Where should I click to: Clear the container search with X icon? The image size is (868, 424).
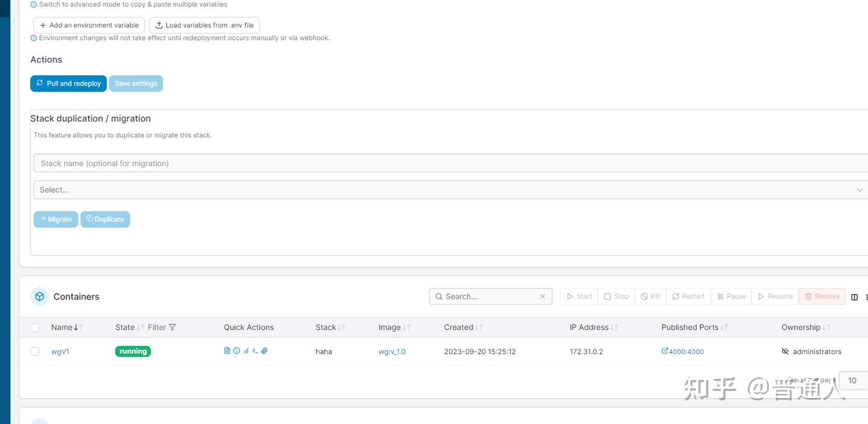click(x=542, y=296)
